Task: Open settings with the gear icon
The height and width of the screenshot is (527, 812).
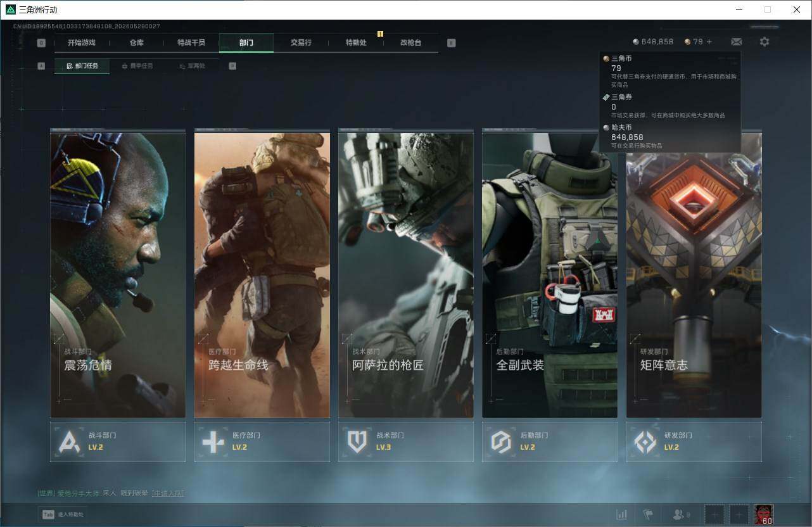Action: 764,42
